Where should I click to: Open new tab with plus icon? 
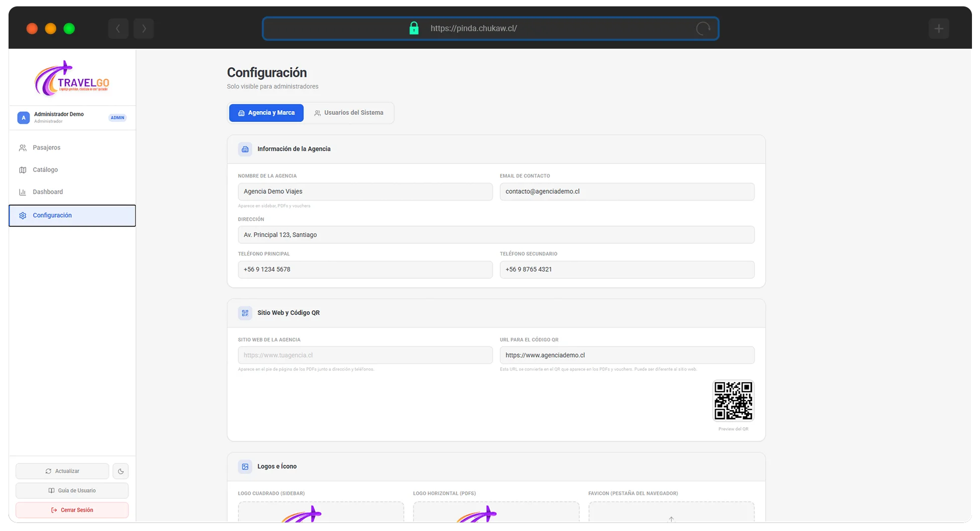[x=938, y=29]
